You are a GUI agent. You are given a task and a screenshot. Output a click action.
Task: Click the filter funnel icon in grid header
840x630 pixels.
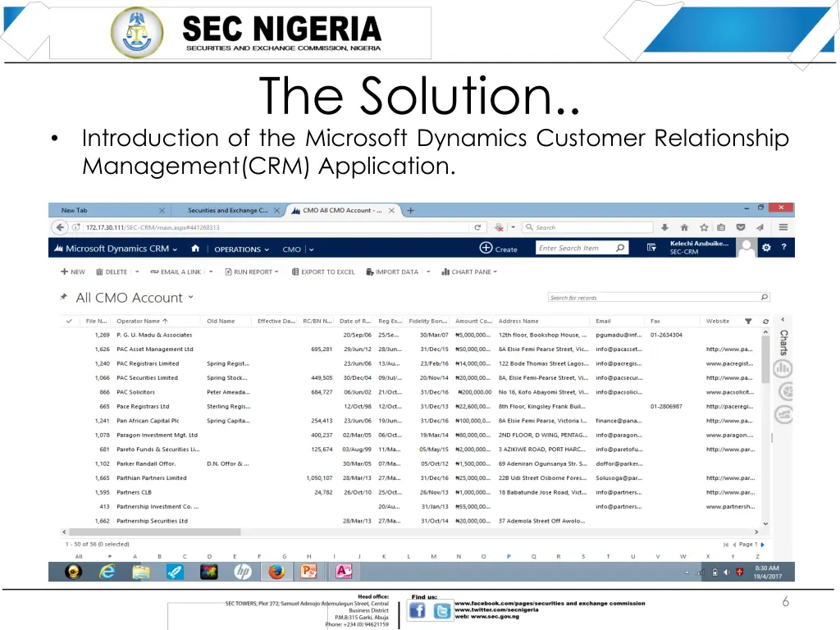pyautogui.click(x=748, y=322)
